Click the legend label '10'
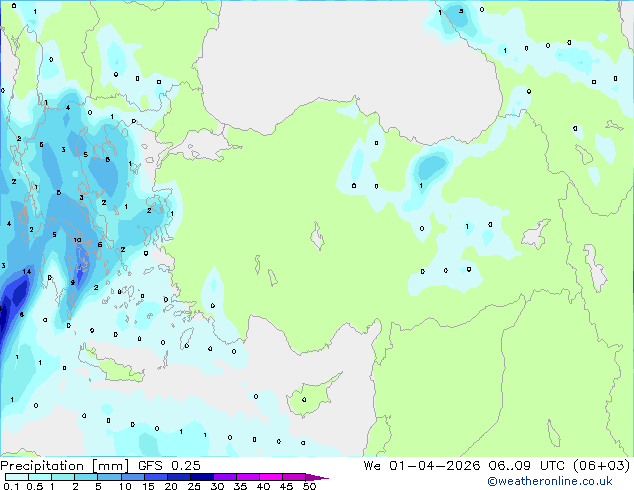This screenshot has height=490, width=634. pos(125,486)
